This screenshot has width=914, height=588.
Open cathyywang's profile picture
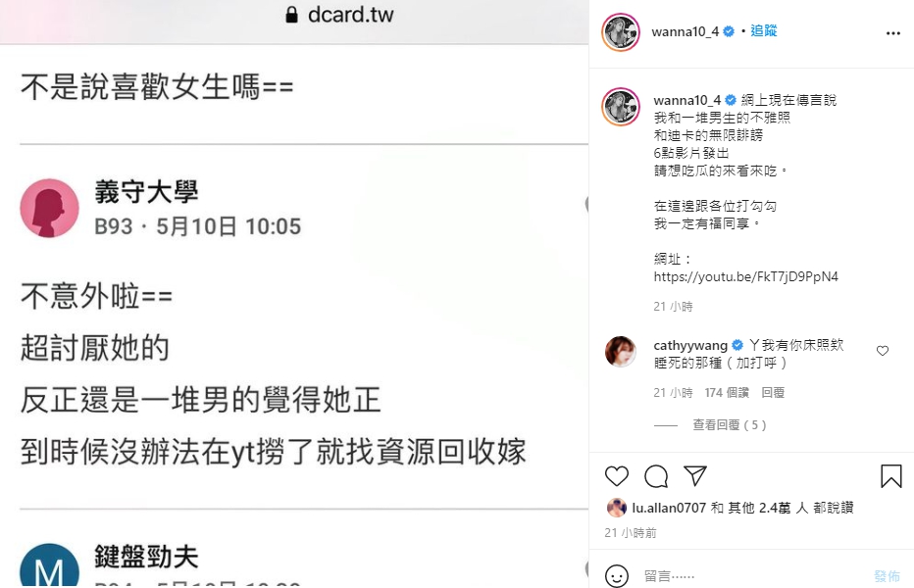tap(621, 352)
